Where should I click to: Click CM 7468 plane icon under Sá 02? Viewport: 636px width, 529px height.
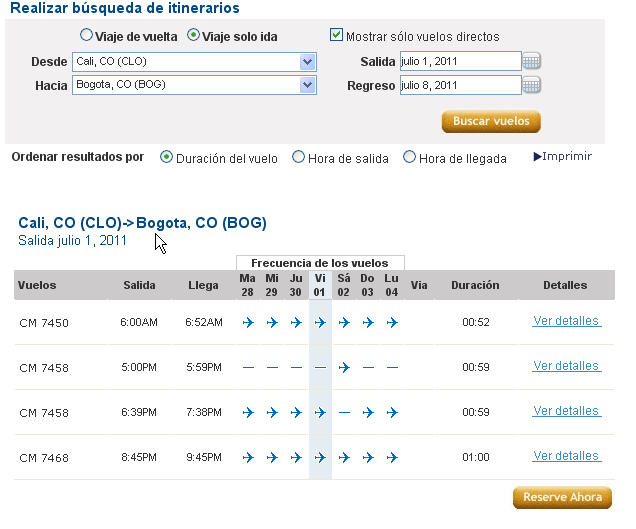pos(344,458)
